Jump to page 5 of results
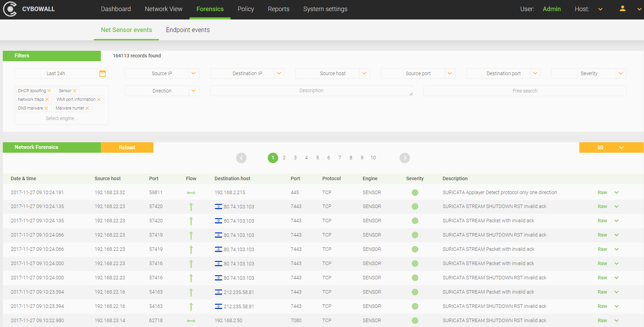 point(317,158)
